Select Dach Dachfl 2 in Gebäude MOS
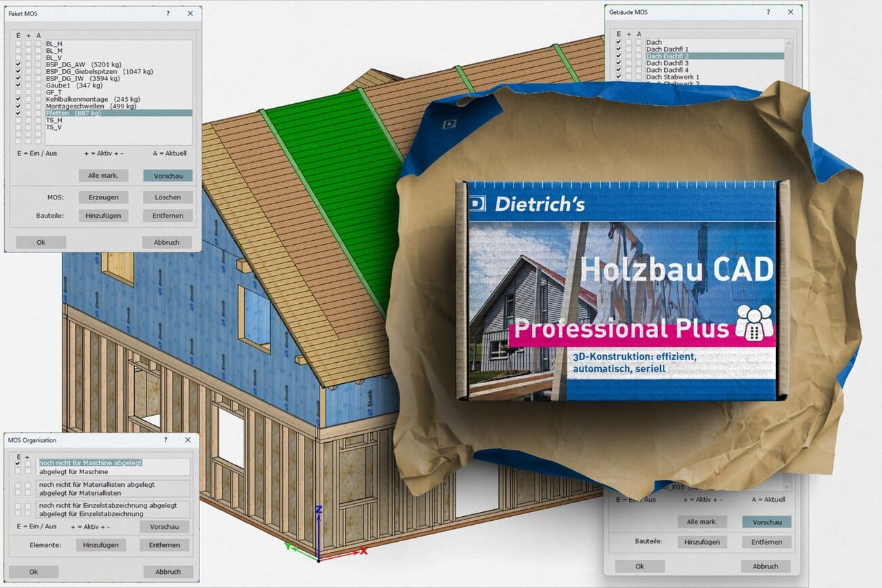 point(714,56)
